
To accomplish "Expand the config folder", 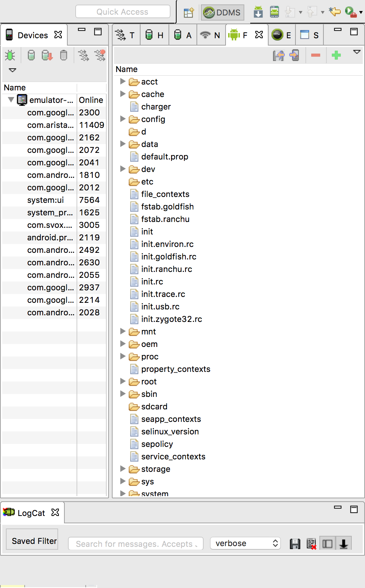I will coord(123,119).
